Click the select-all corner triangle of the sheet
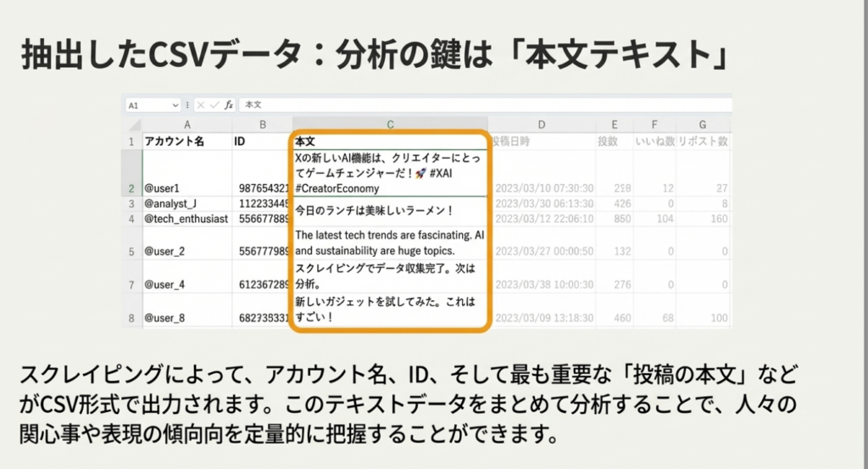The width and height of the screenshot is (868, 469). [x=131, y=125]
